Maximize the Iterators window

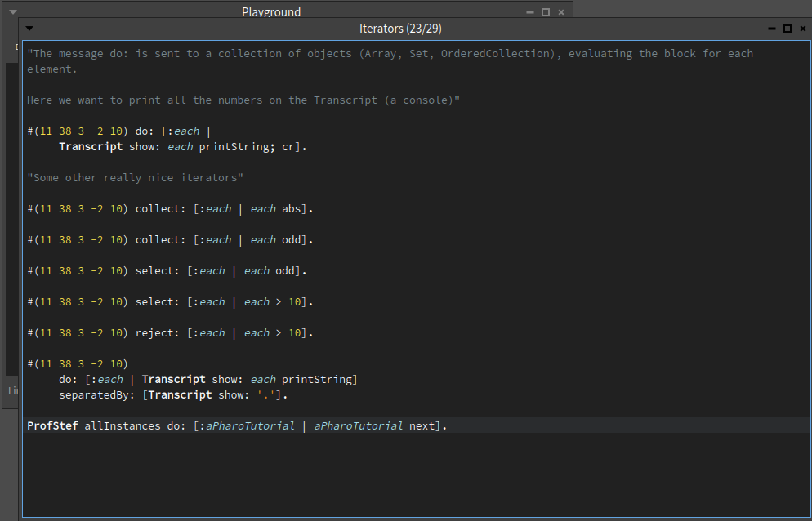click(x=787, y=29)
